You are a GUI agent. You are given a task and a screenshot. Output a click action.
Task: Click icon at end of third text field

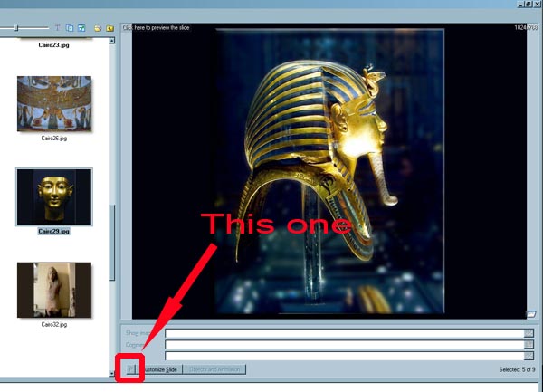coord(529,356)
